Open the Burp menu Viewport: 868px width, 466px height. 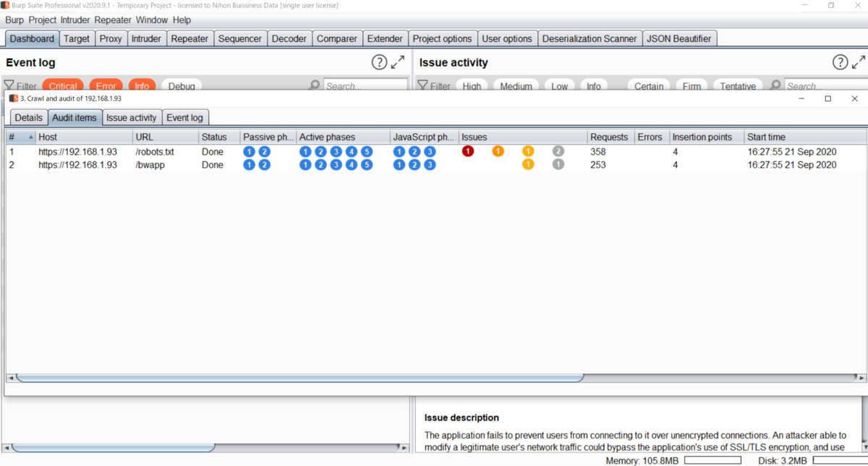click(x=14, y=20)
